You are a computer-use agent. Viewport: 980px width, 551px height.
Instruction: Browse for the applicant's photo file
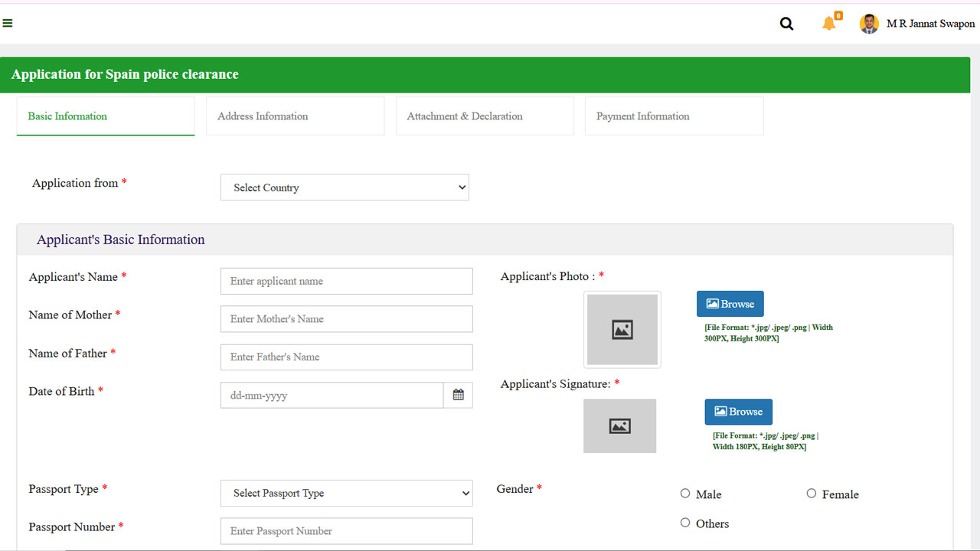tap(730, 304)
